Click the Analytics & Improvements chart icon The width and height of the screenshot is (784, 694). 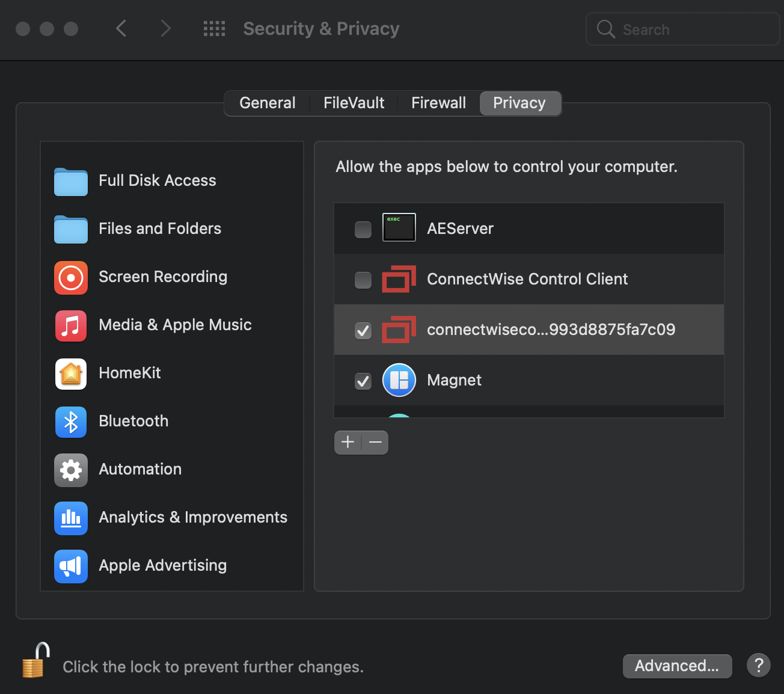pyautogui.click(x=71, y=518)
